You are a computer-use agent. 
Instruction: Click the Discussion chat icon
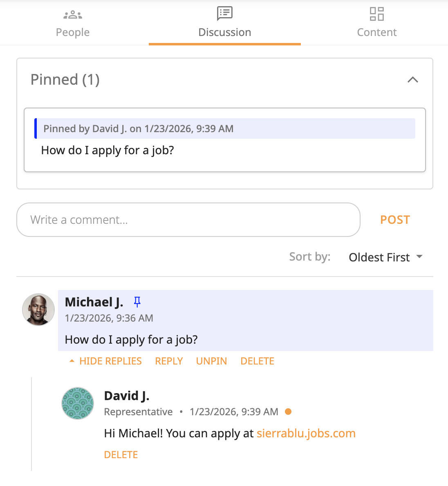[224, 13]
